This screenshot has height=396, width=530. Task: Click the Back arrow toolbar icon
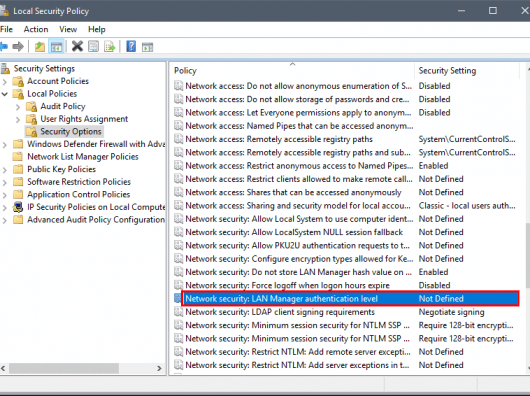point(3,46)
